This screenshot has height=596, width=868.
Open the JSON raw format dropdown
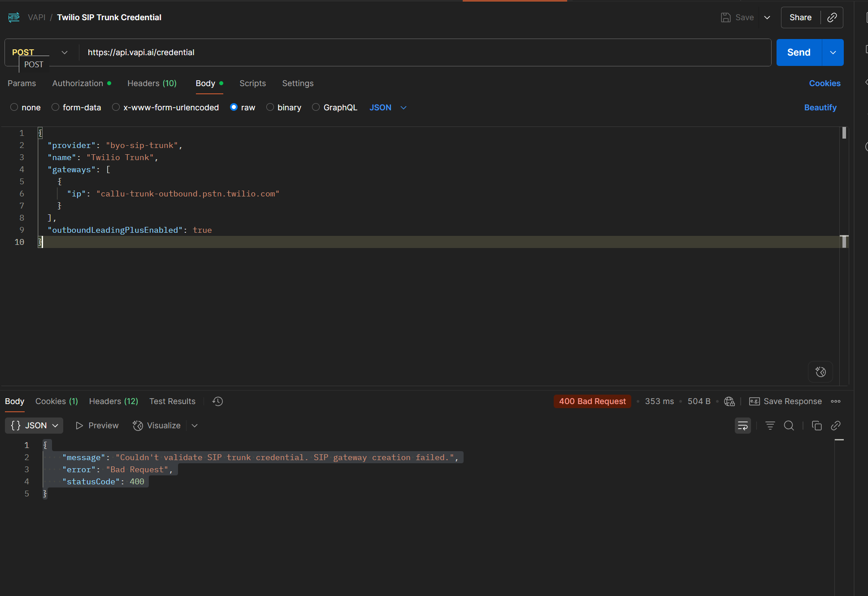point(388,108)
